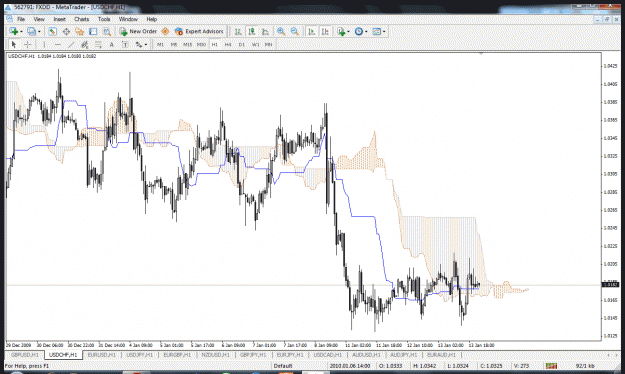Open the Terminal panel
Viewport: 625px width, 374px height.
[x=93, y=31]
